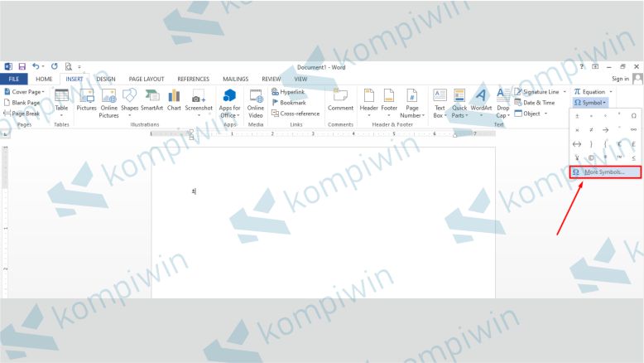Open Word Help question mark icon
This screenshot has width=644, height=363.
click(x=582, y=66)
